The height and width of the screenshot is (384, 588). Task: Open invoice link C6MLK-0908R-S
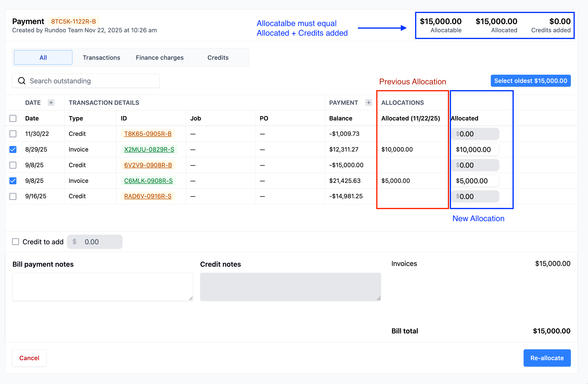[x=148, y=181]
